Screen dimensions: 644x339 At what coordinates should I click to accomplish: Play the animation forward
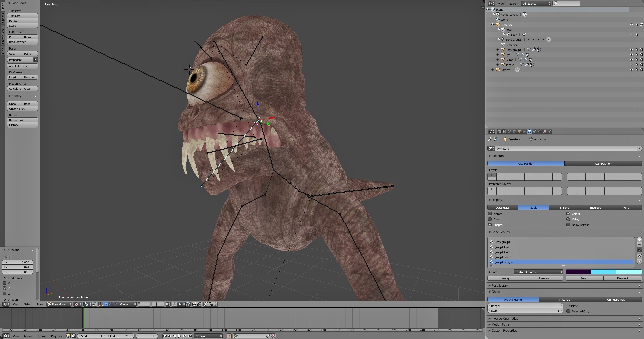pyautogui.click(x=180, y=336)
